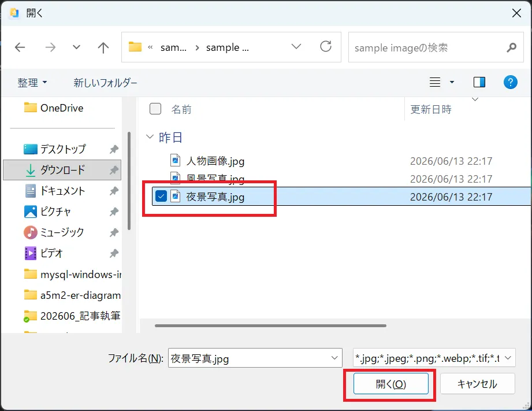Uncheck the 夜景写真.jpg checkbox

(161, 196)
